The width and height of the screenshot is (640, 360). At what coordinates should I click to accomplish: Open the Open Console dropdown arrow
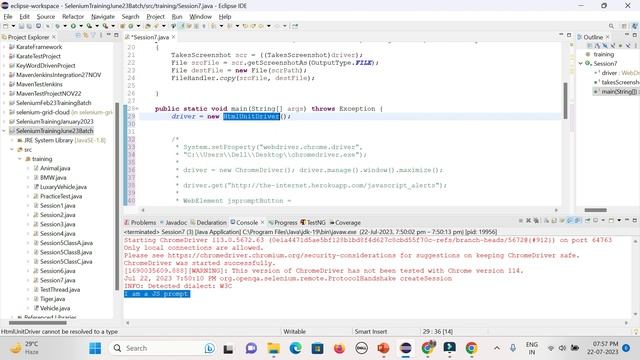pyautogui.click(x=619, y=220)
